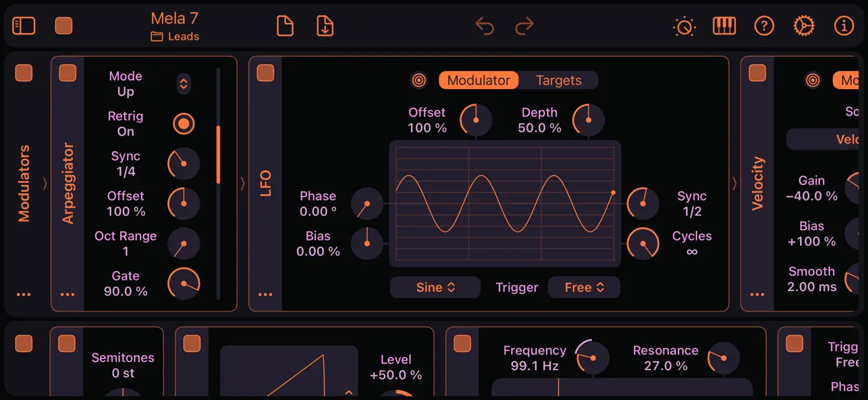This screenshot has width=868, height=400.
Task: Adjust the Arpeggiator Sync 1/4 knob
Action: coord(184,164)
